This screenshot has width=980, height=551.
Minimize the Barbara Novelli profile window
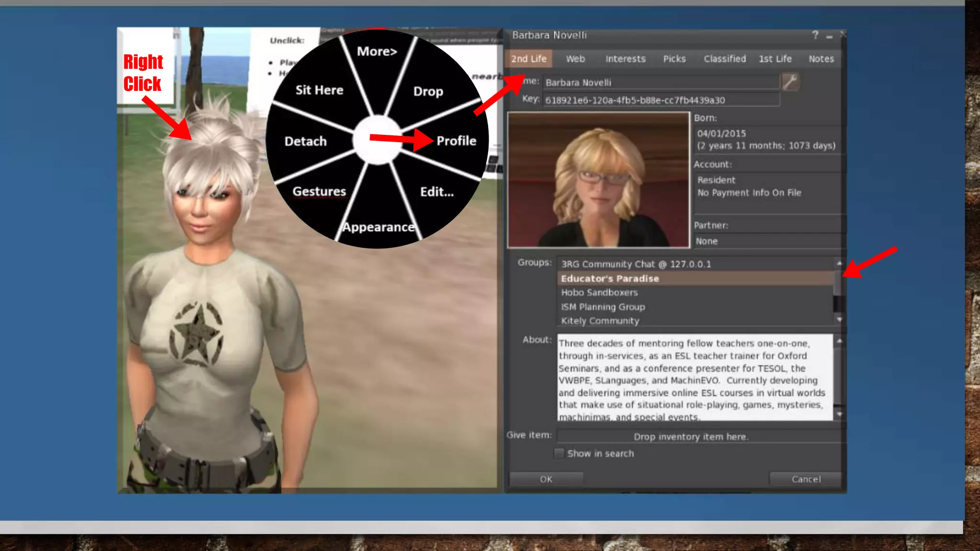coord(830,36)
